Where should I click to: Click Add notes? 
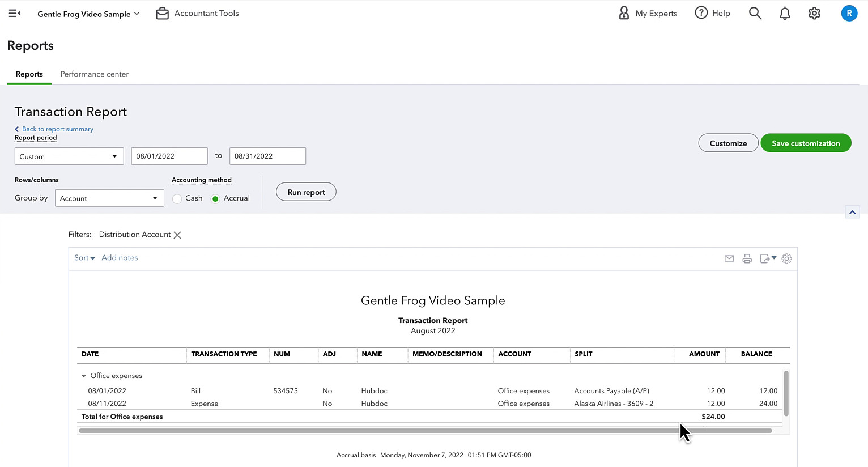point(120,258)
